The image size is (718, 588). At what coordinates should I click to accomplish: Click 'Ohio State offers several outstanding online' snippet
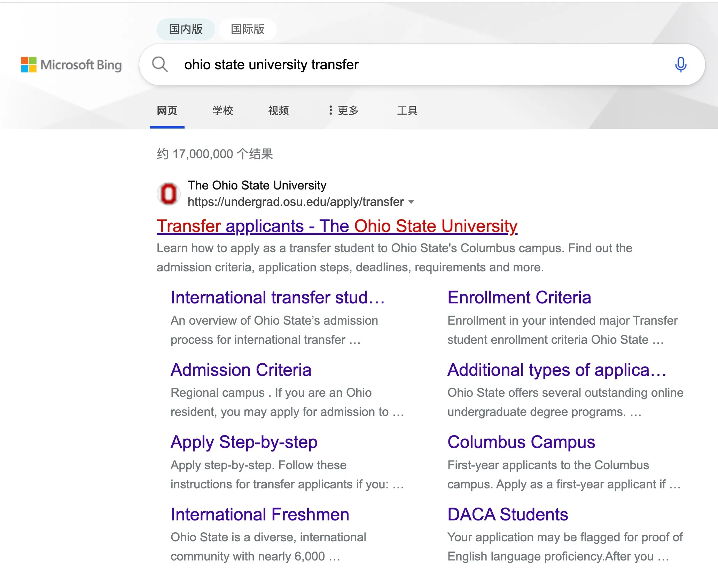point(565,402)
